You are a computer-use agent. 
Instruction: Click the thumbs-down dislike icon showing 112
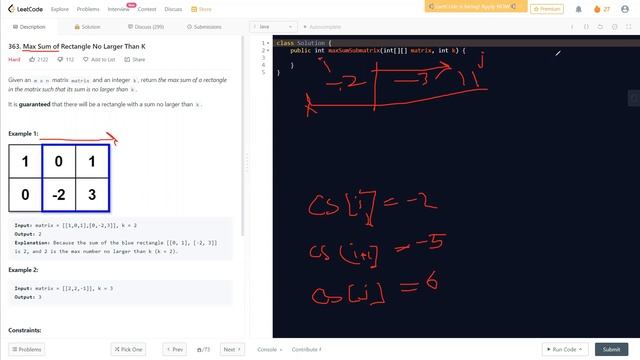coord(60,60)
